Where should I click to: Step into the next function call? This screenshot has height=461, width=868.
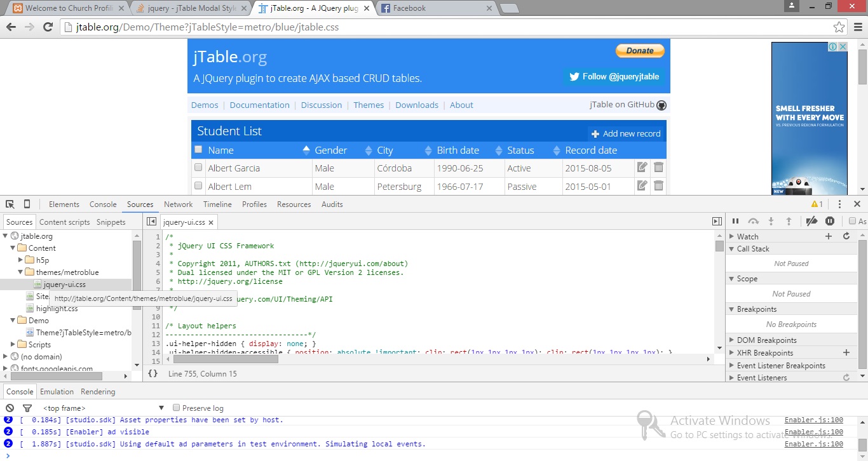(771, 221)
